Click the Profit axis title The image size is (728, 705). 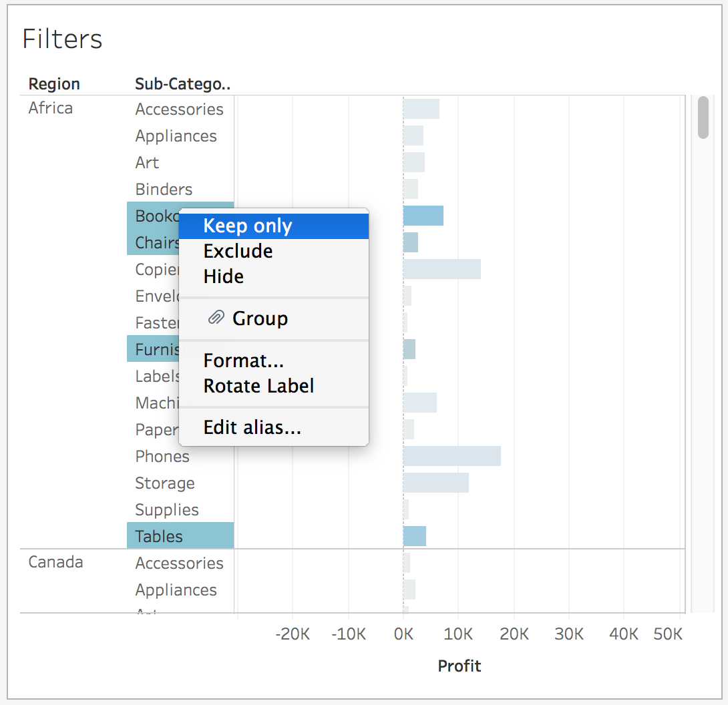[459, 666]
